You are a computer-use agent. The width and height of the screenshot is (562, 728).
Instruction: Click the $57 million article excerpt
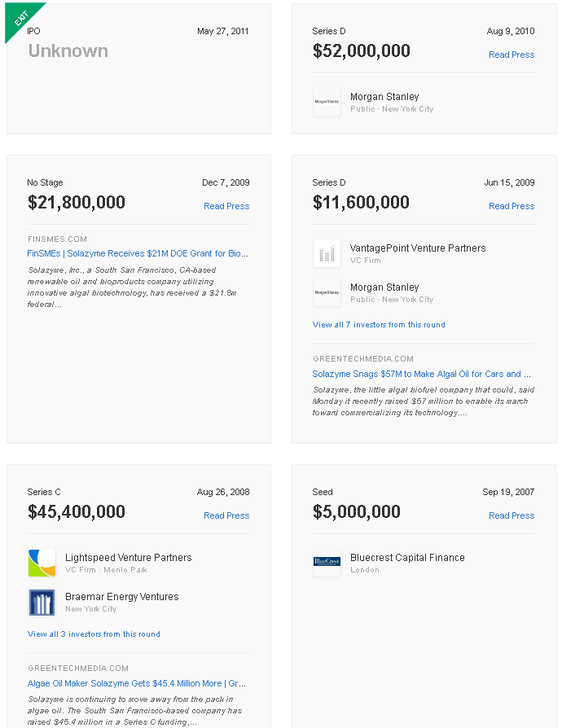point(423,401)
